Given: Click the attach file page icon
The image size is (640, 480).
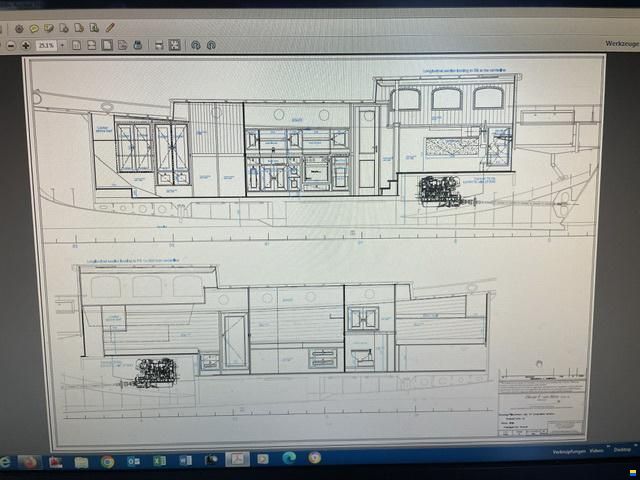Looking at the screenshot, I should (x=64, y=28).
